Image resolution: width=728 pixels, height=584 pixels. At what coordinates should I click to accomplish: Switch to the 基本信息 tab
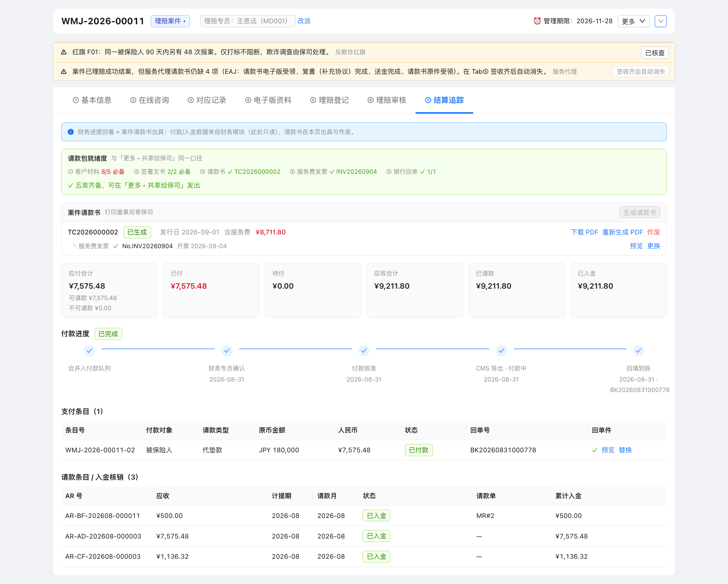[92, 100]
